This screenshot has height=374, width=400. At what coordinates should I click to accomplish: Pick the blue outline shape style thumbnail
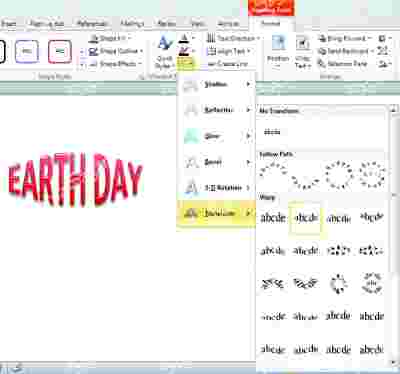[27, 51]
